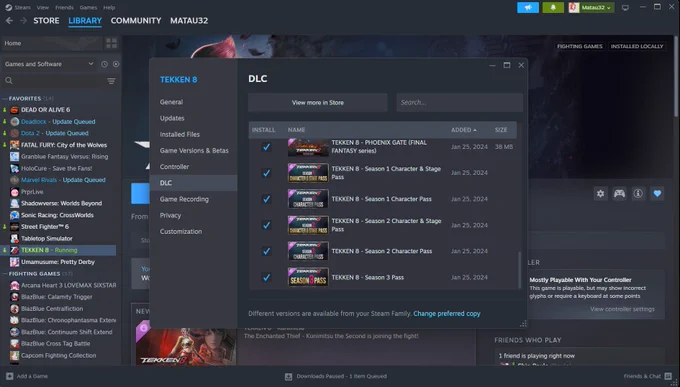
Task: Open the Games and Software dropdown
Action: tap(49, 64)
